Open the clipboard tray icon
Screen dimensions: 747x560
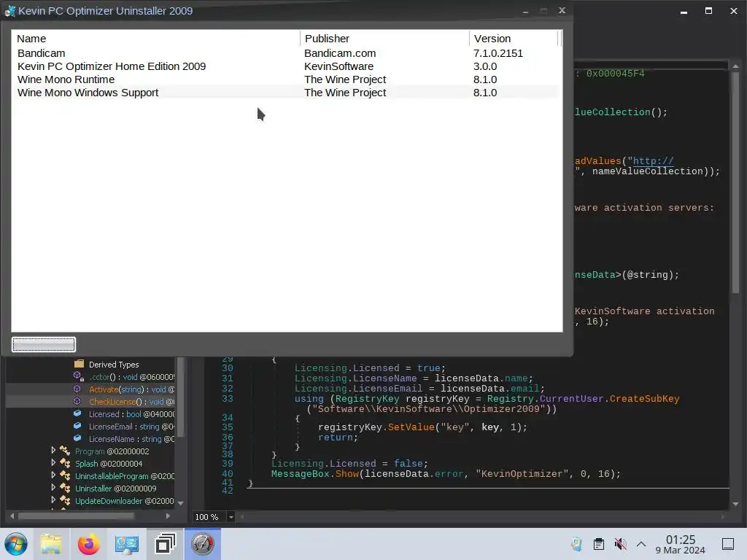pyautogui.click(x=599, y=544)
